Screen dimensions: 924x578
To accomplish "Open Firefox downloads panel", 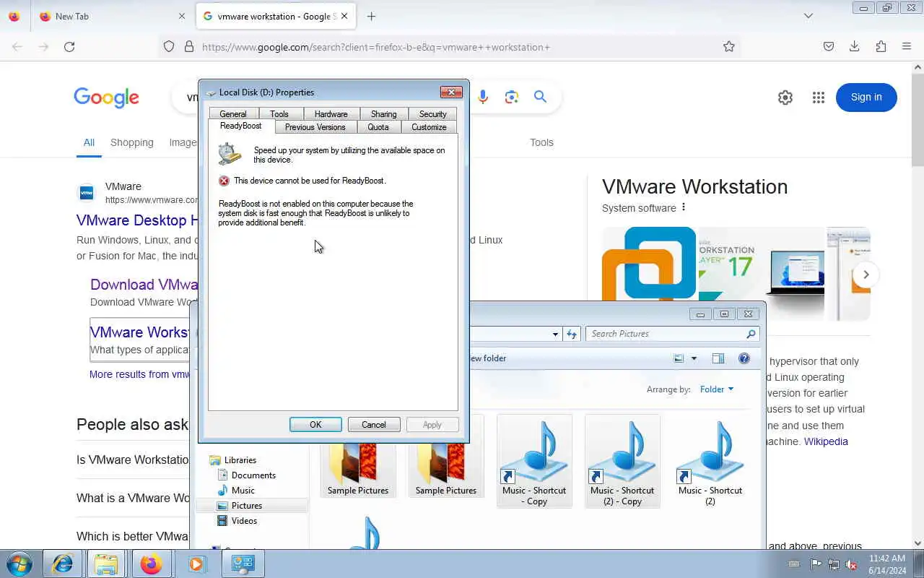I will [855, 46].
